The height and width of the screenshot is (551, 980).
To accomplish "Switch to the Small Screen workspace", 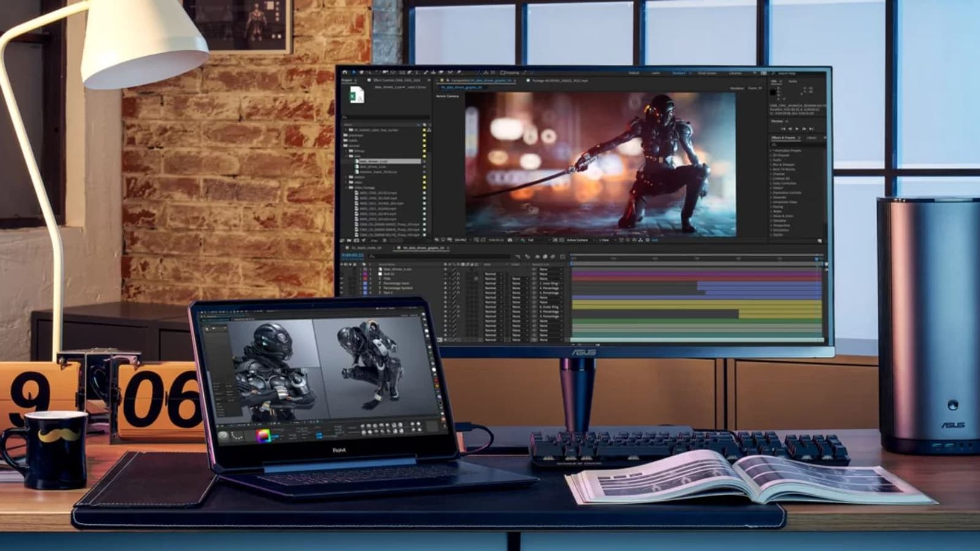I will pos(707,73).
